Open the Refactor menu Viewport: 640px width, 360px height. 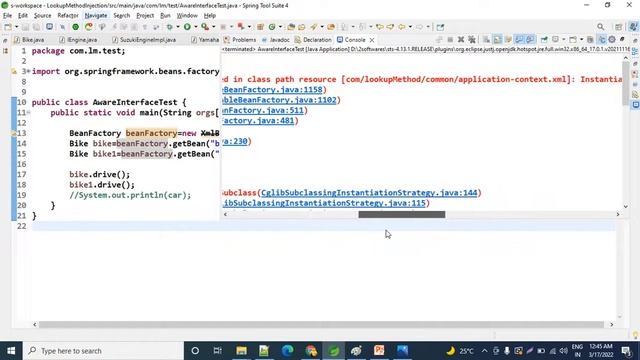[68, 16]
